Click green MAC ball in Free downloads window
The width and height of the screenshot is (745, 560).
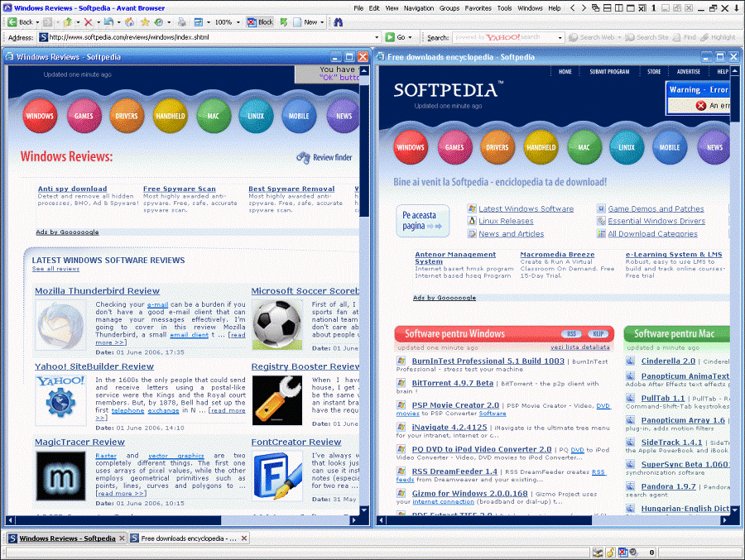584,147
